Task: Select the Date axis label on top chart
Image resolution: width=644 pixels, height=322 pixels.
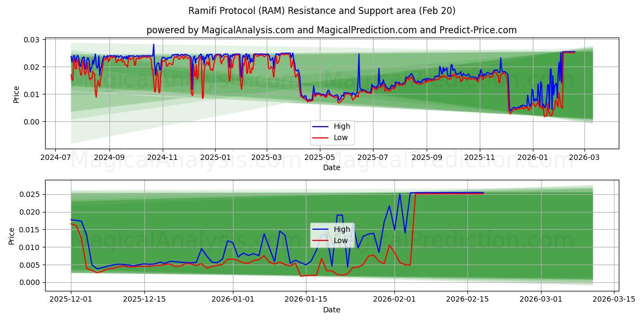Action: pos(333,167)
